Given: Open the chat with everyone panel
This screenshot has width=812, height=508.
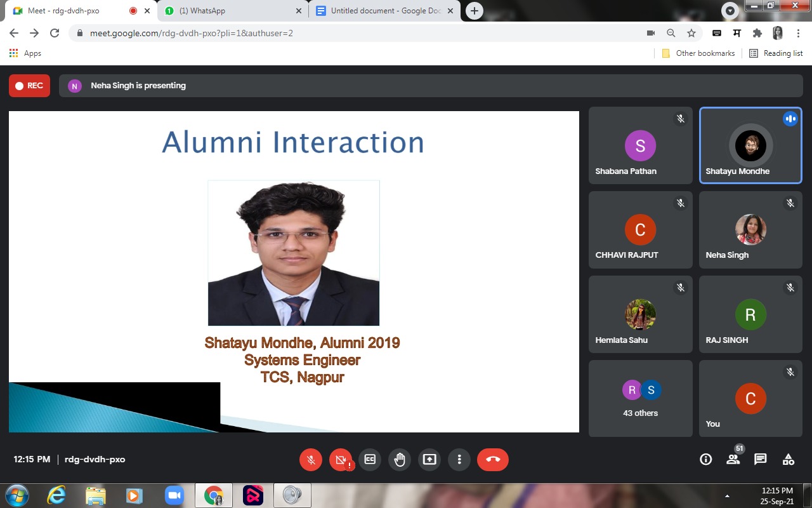Looking at the screenshot, I should click(761, 460).
